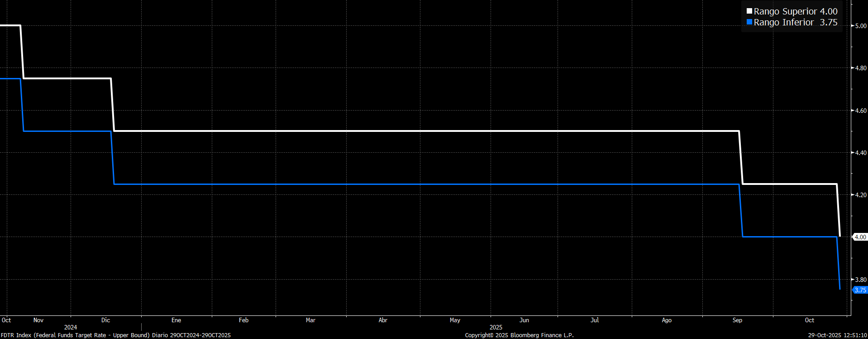868x339 pixels.
Task: Click the white 4.00 last-value tag
Action: (x=860, y=237)
